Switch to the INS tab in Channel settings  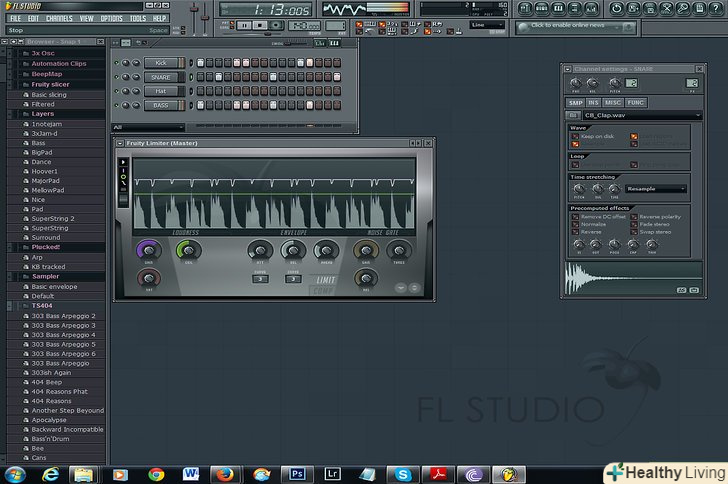click(x=594, y=102)
